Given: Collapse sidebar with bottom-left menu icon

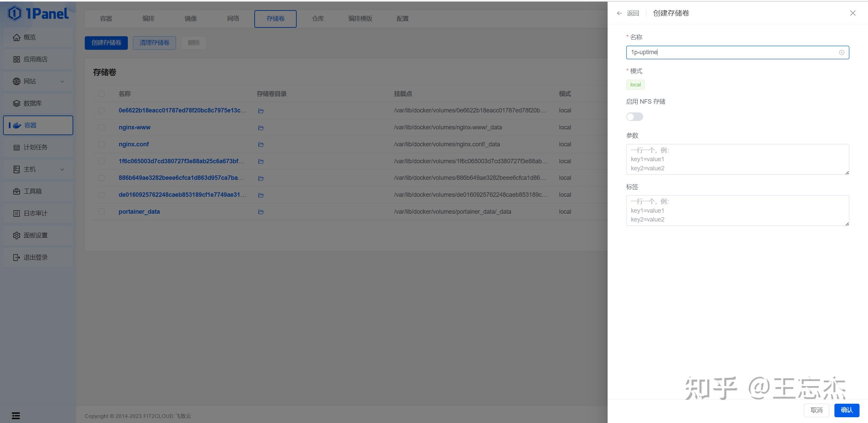Looking at the screenshot, I should (16, 416).
